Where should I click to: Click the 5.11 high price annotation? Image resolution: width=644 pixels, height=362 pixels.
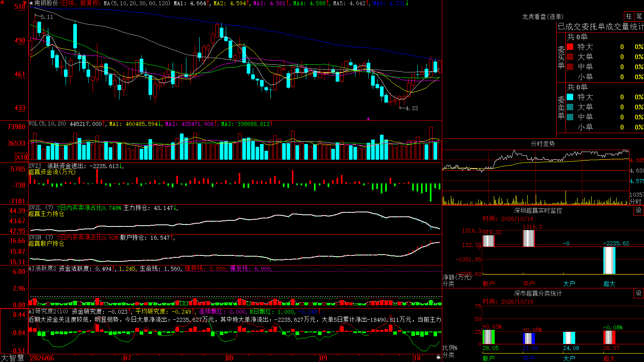(x=47, y=17)
